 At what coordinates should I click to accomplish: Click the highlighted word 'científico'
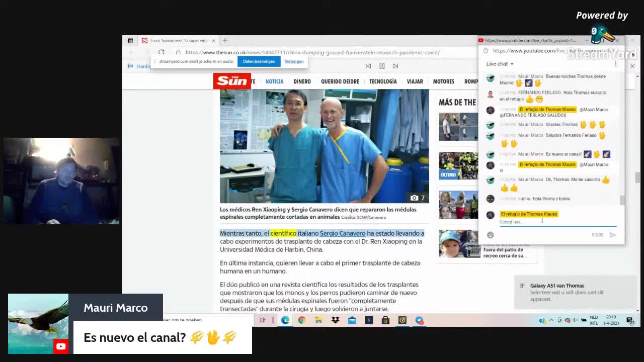coord(283,233)
